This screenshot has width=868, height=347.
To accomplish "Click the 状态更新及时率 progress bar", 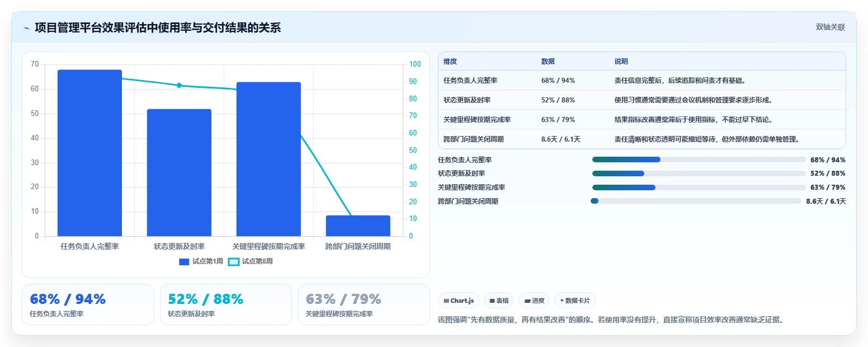I will (x=699, y=173).
